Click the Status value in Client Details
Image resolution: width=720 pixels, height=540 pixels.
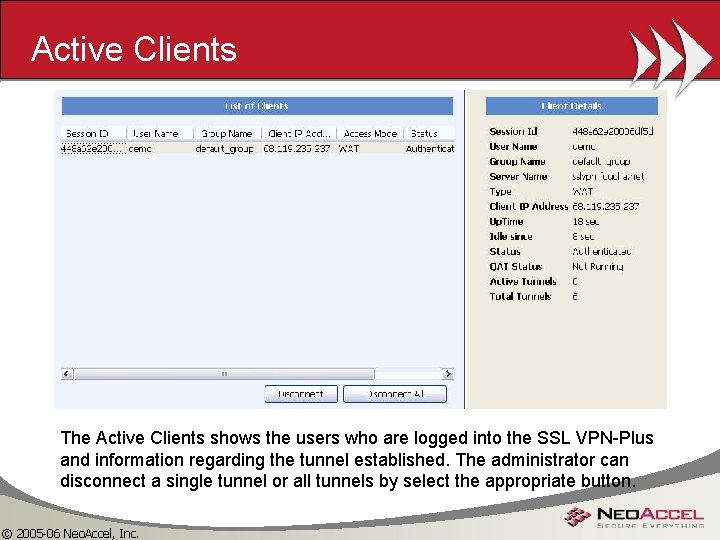(602, 252)
